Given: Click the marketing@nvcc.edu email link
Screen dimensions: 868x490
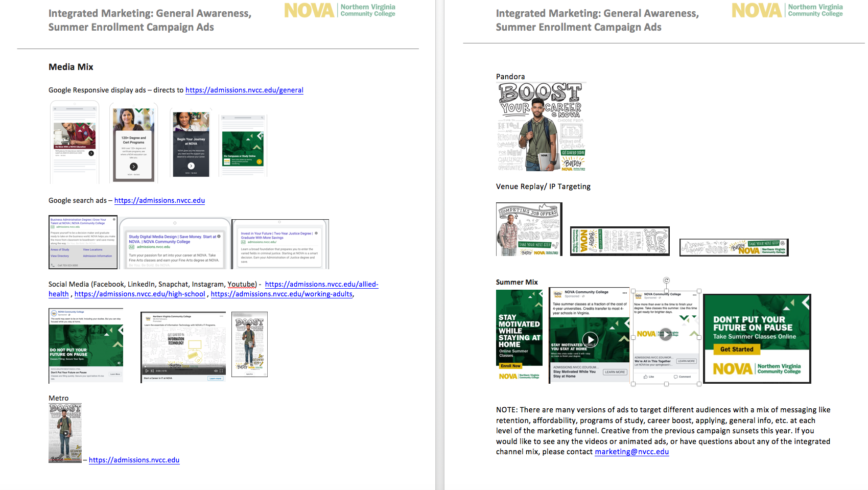Looking at the screenshot, I should coord(631,452).
